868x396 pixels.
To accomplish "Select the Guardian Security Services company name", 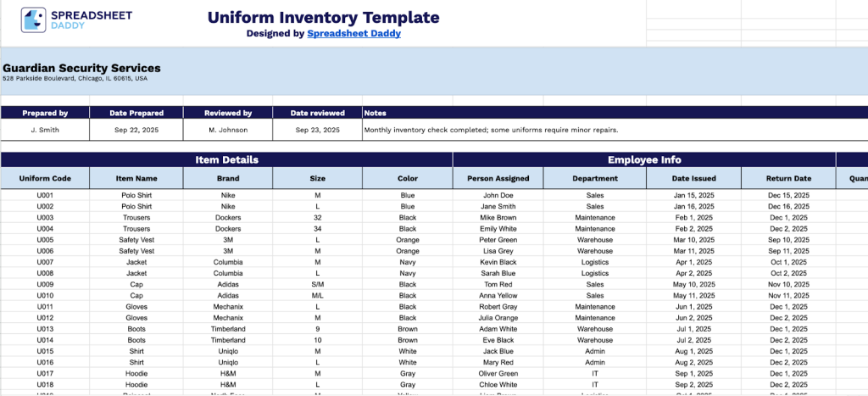I will pos(81,68).
